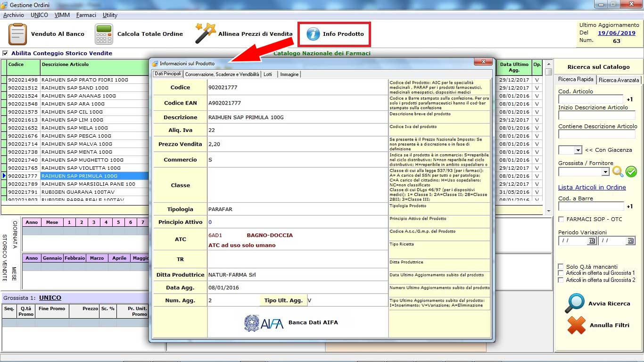Expand the Grossista / Fornitore combo box
Screen dimensions: 644x362
(x=606, y=173)
